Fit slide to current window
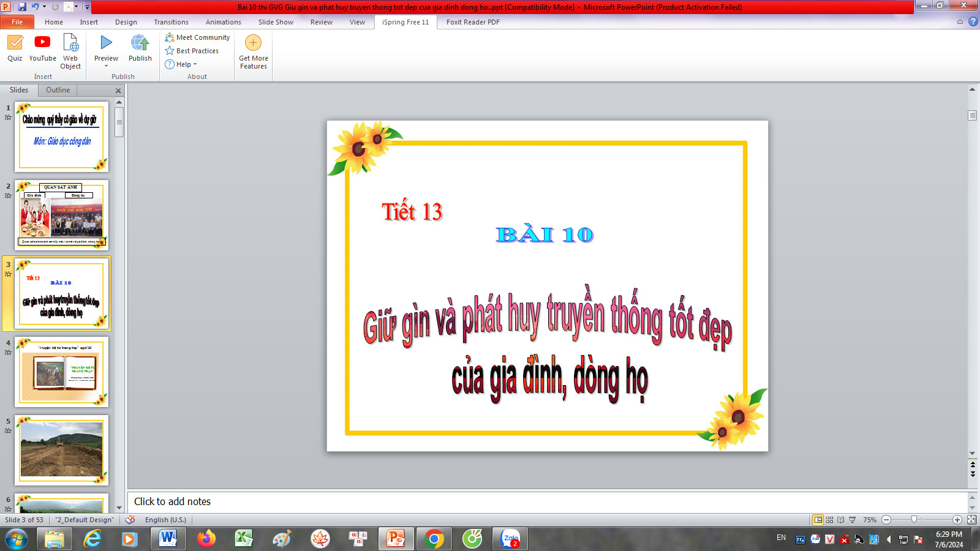 coord(971,520)
